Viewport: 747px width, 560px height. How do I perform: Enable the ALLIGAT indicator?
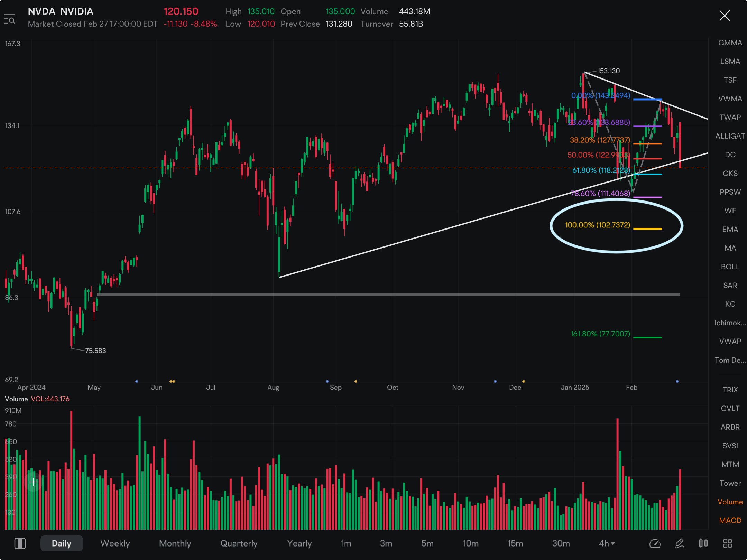pyautogui.click(x=730, y=136)
